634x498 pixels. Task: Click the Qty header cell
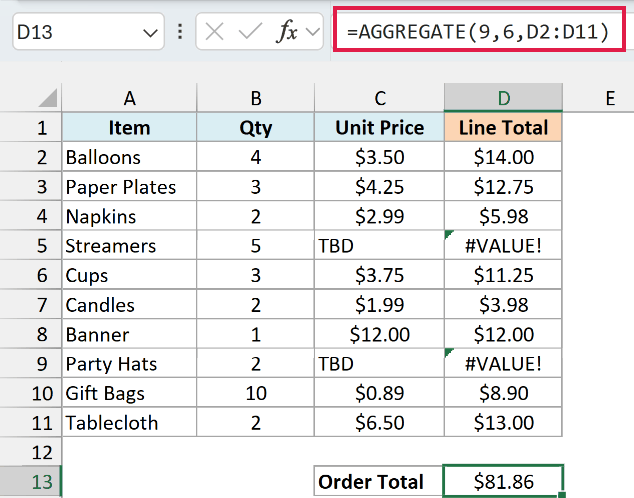pyautogui.click(x=256, y=127)
